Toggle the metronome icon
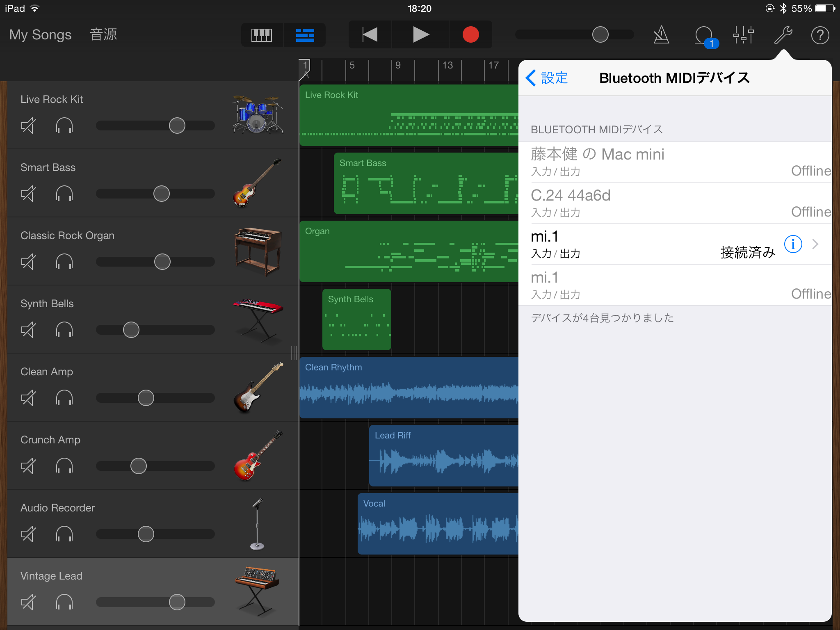This screenshot has width=840, height=630. pos(661,35)
